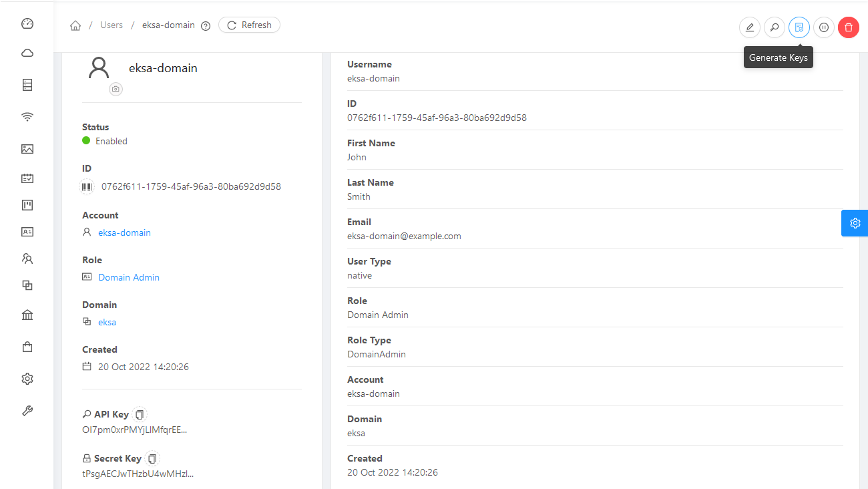Change profile picture via camera icon

click(x=116, y=88)
